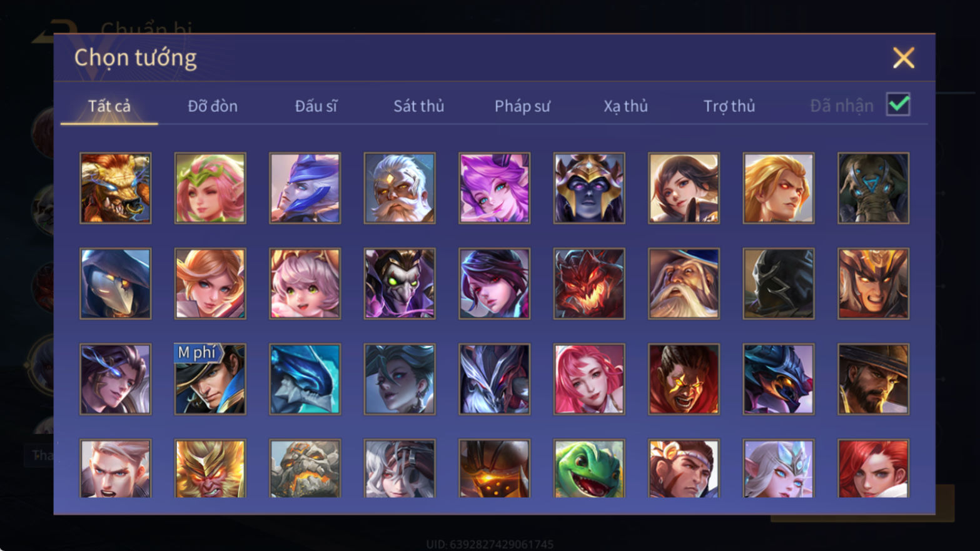
Task: Pick the cowboy hat bearded hero
Action: coord(873,379)
